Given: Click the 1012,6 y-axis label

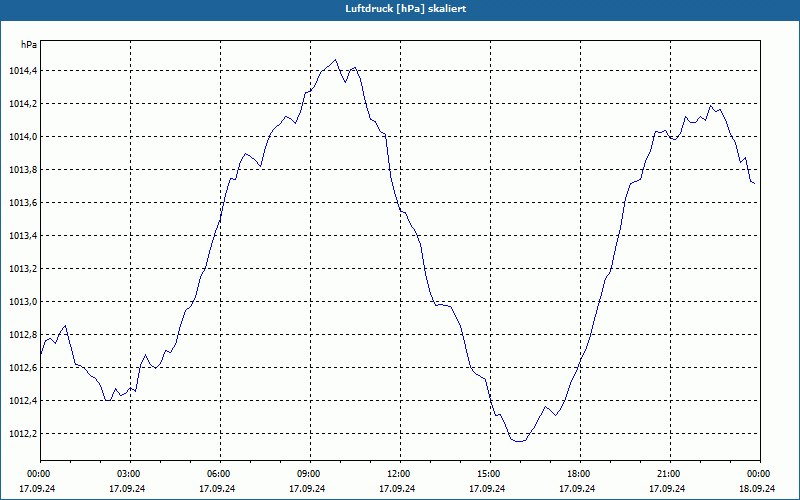Looking at the screenshot, I should (x=23, y=368).
